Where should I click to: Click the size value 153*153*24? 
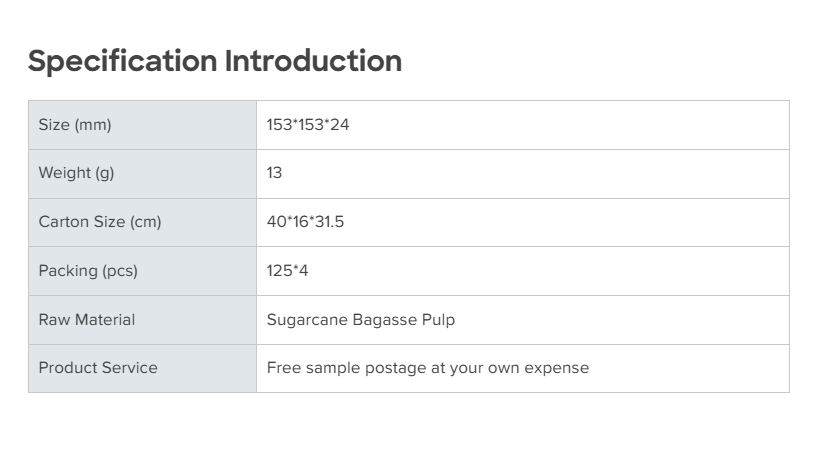coord(308,125)
